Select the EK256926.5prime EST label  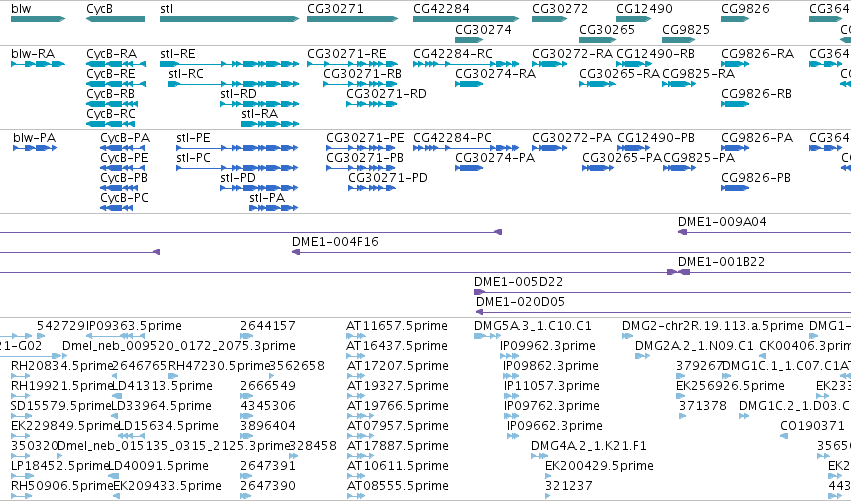coord(730,386)
